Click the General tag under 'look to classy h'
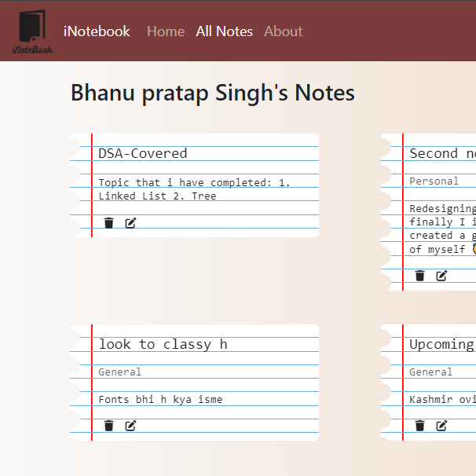 click(x=120, y=372)
